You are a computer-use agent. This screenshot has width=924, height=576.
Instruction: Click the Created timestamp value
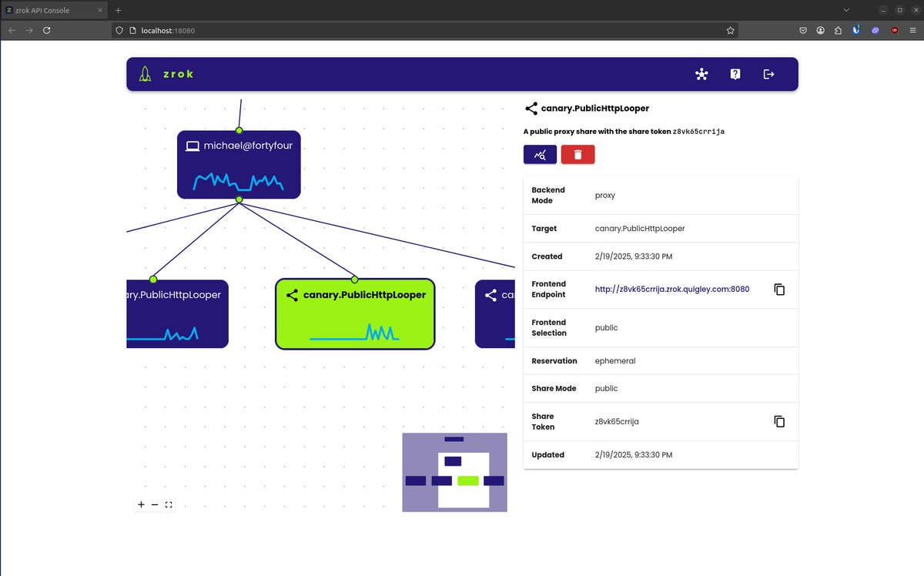(x=634, y=256)
